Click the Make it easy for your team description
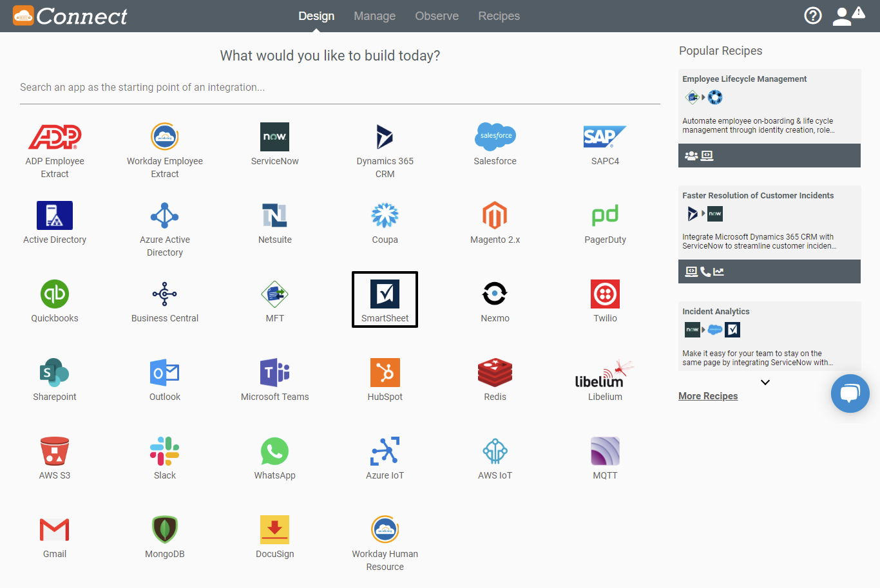This screenshot has height=588, width=880. [758, 358]
